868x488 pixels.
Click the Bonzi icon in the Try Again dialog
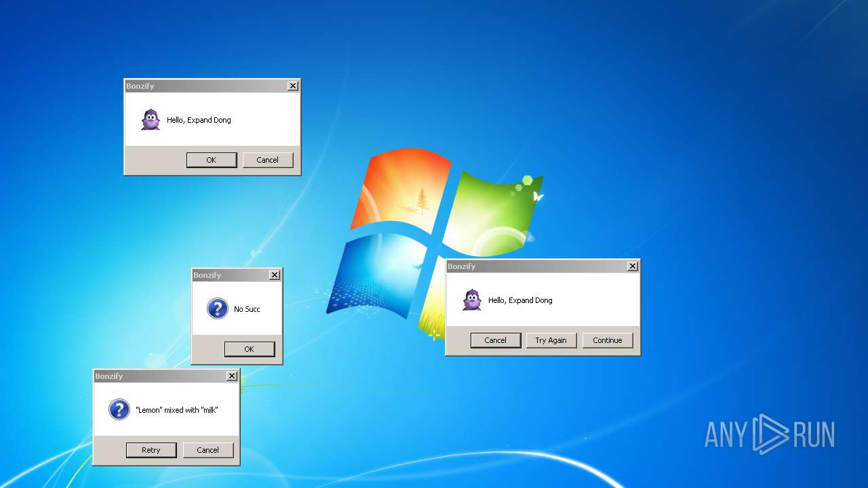tap(472, 300)
